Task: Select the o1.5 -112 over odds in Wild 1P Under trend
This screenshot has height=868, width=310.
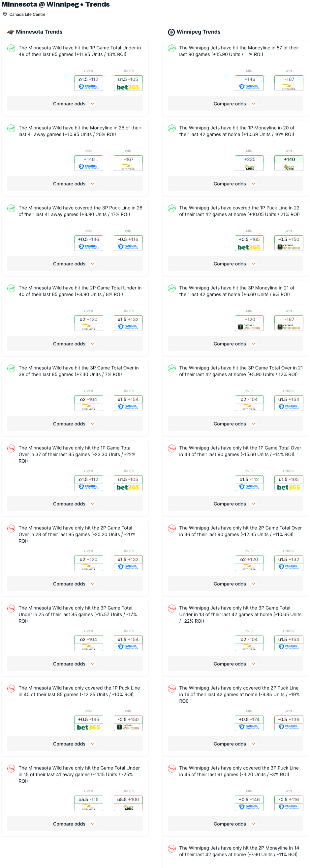Action: pos(88,79)
